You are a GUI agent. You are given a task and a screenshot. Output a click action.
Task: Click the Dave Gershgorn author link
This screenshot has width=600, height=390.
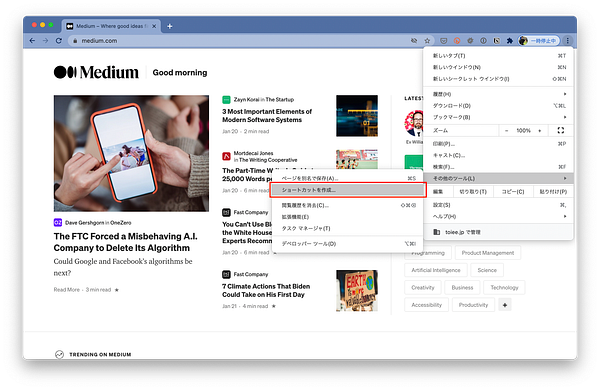click(x=85, y=223)
